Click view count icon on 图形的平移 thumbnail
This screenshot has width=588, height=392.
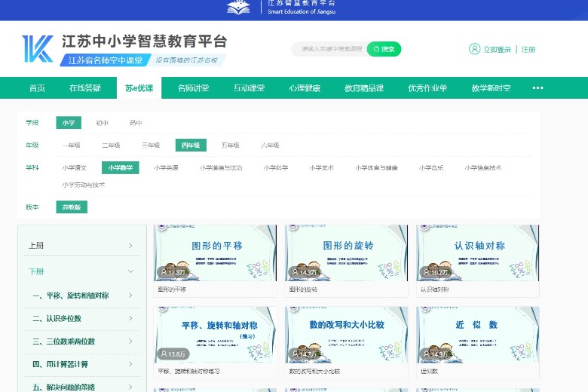(163, 272)
